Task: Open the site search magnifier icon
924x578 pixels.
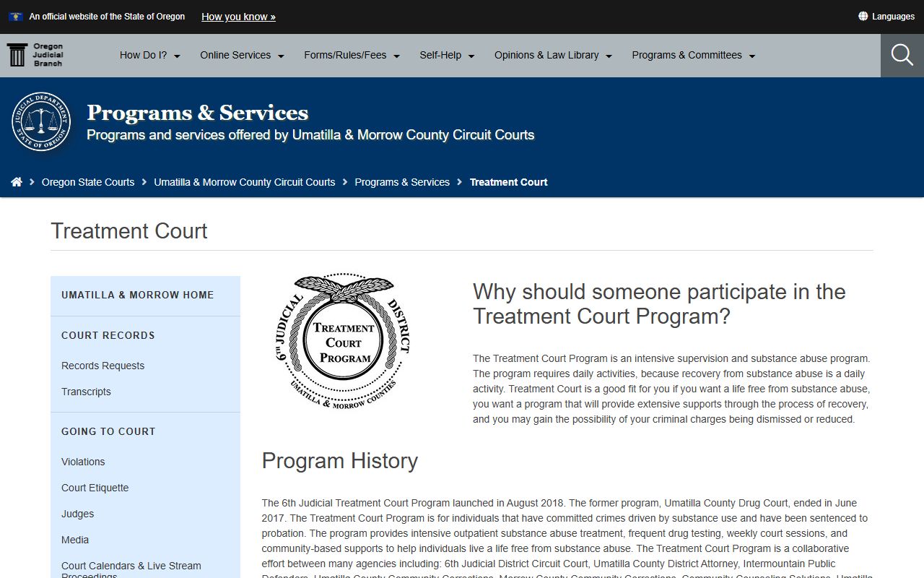Action: click(x=902, y=55)
